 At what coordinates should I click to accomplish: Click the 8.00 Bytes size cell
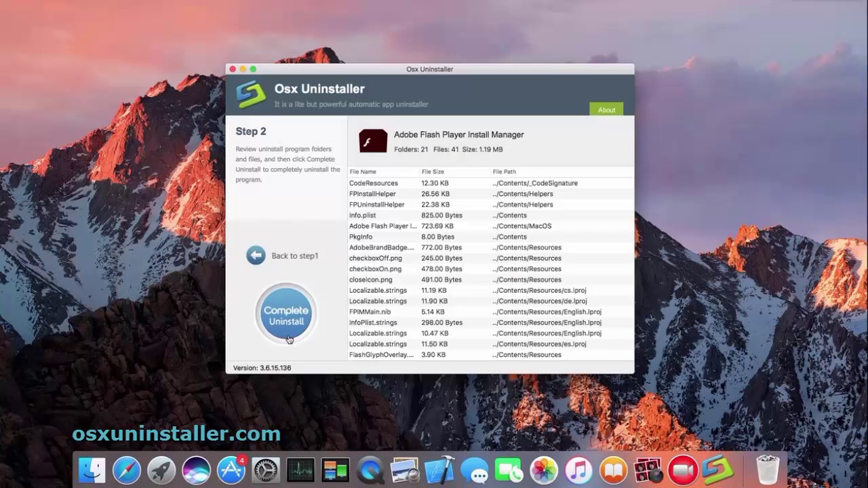437,237
